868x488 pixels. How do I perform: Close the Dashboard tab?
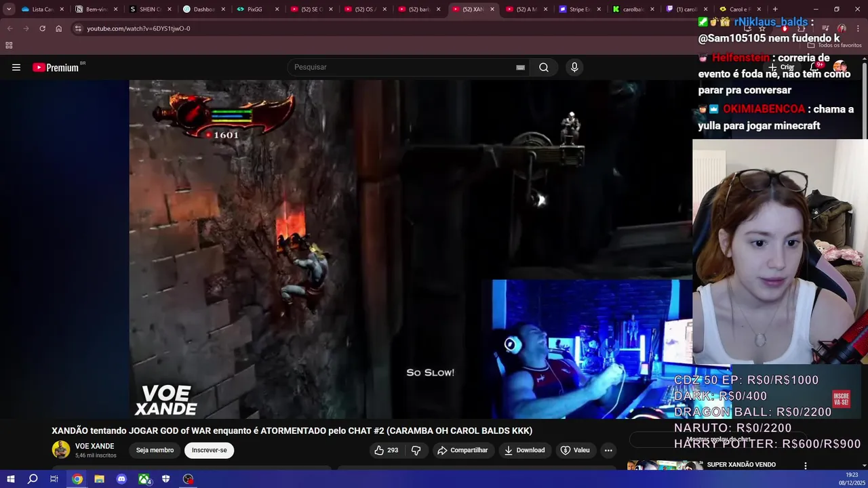pyautogui.click(x=223, y=9)
